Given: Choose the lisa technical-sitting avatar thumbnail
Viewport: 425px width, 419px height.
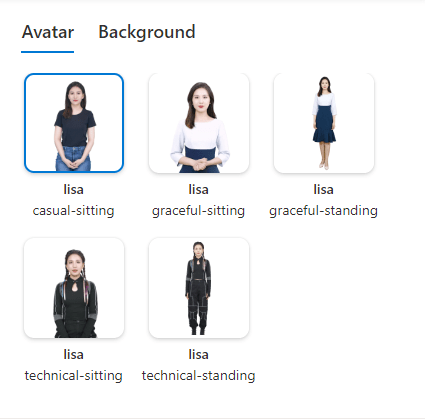Looking at the screenshot, I should tap(74, 288).
